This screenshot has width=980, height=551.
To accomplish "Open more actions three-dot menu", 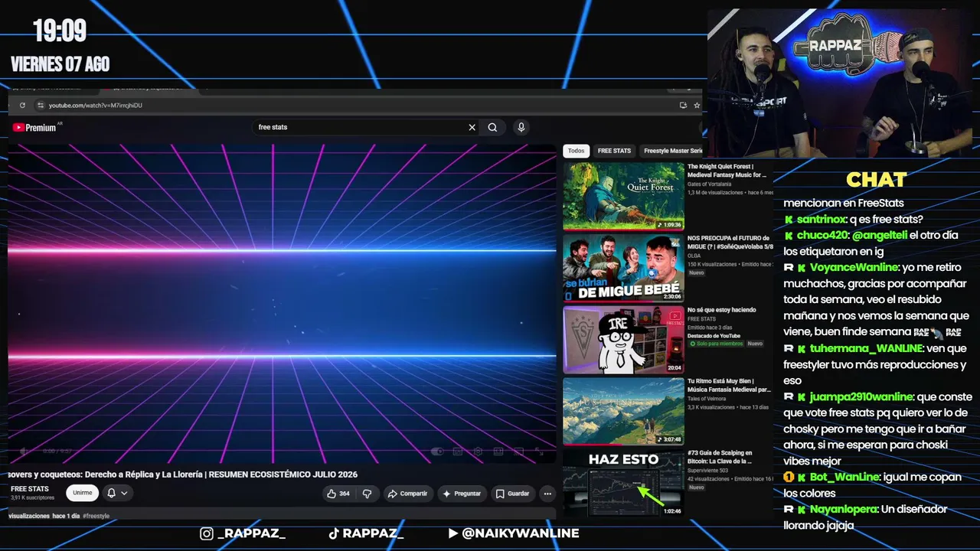I will coord(547,494).
